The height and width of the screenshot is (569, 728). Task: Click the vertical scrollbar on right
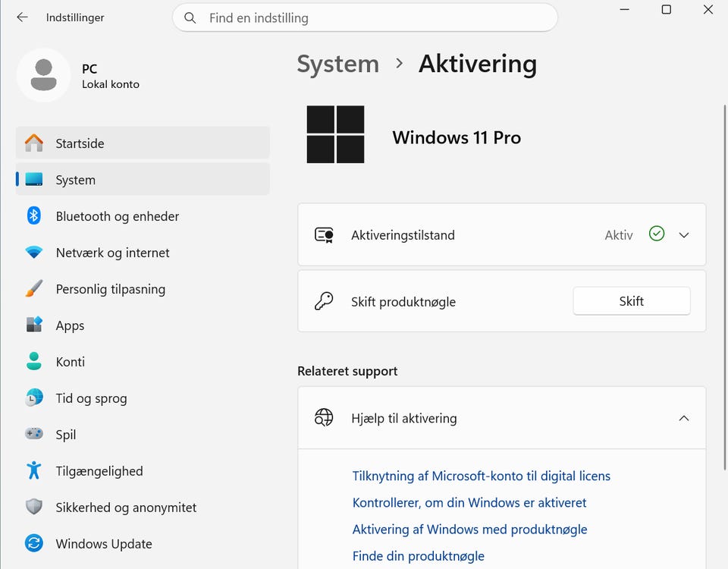pyautogui.click(x=725, y=287)
